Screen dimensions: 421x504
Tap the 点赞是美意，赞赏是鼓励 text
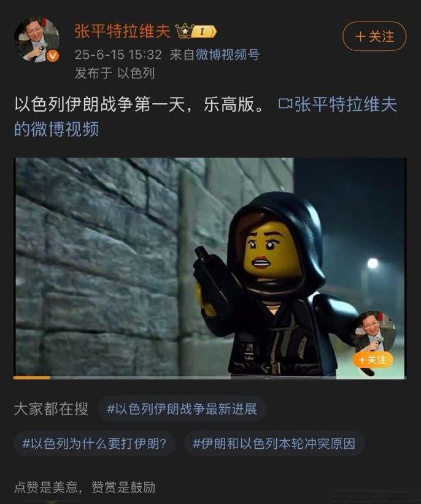tap(85, 487)
